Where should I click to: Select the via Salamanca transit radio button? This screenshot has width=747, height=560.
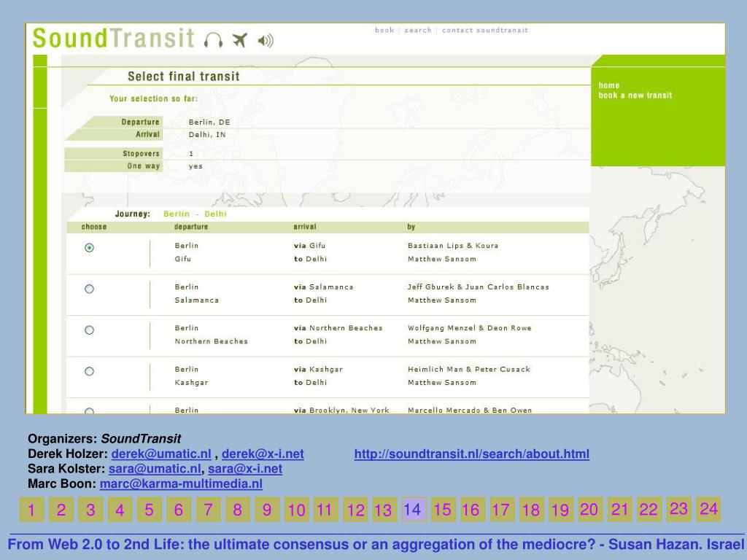point(89,289)
